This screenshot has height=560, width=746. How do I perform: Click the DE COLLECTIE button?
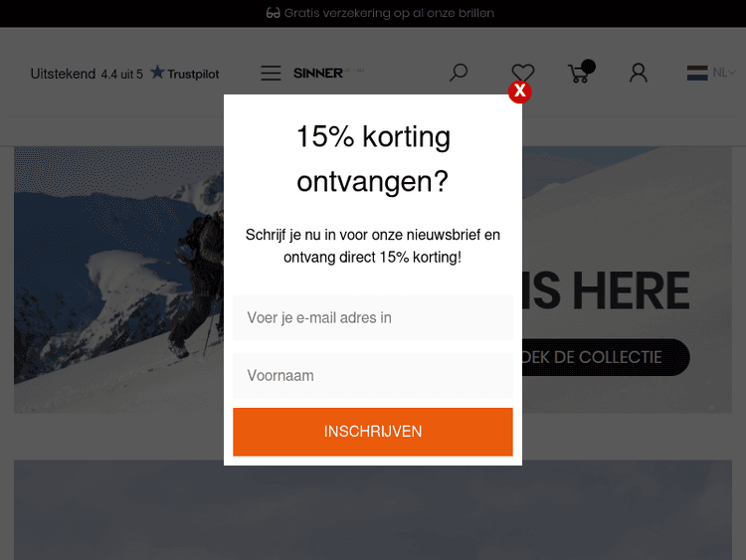coord(606,357)
